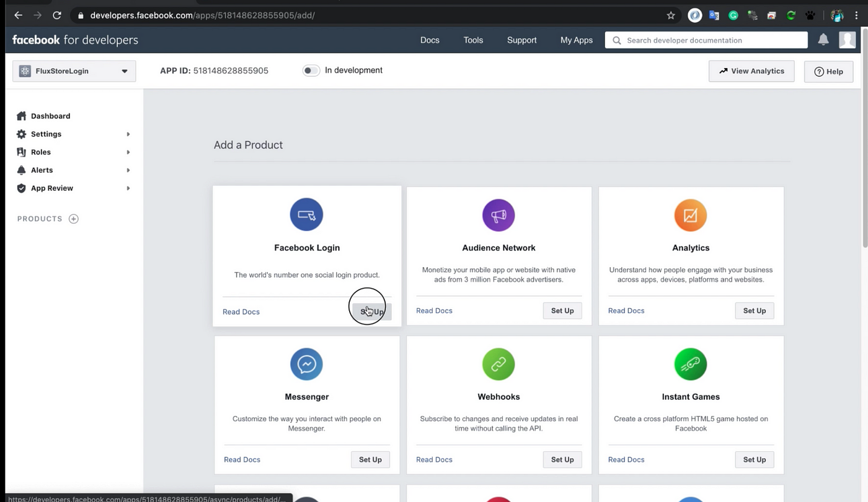Expand the Settings submenu arrow

click(x=128, y=134)
